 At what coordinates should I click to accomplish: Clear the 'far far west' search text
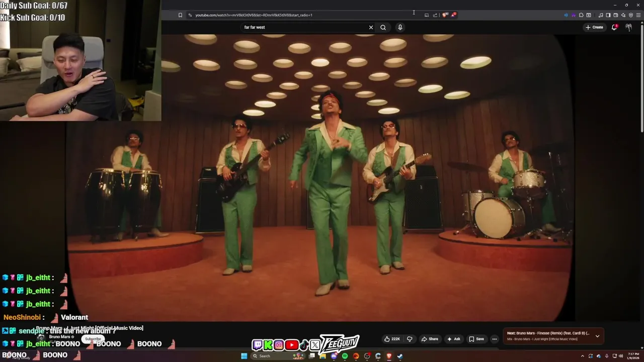(371, 27)
